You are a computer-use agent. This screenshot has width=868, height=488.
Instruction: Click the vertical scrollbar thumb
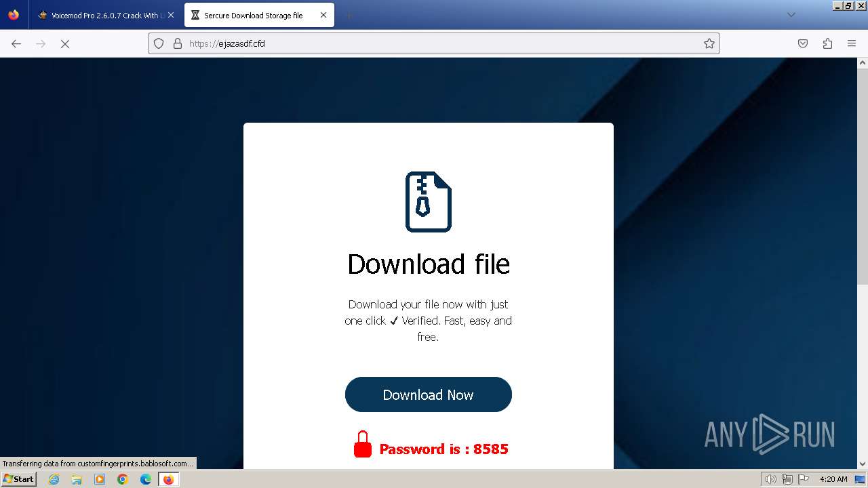point(863,176)
